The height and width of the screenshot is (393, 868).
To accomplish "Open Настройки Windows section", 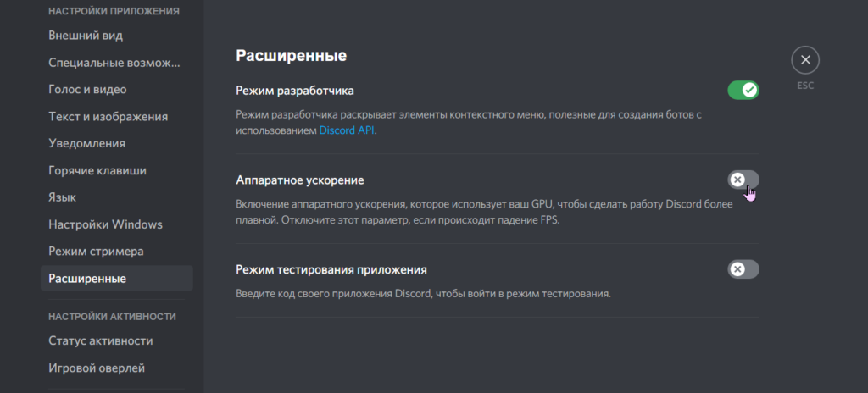I will pos(105,224).
